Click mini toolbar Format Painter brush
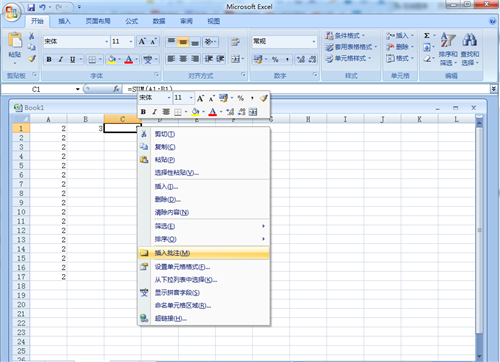 pos(264,98)
